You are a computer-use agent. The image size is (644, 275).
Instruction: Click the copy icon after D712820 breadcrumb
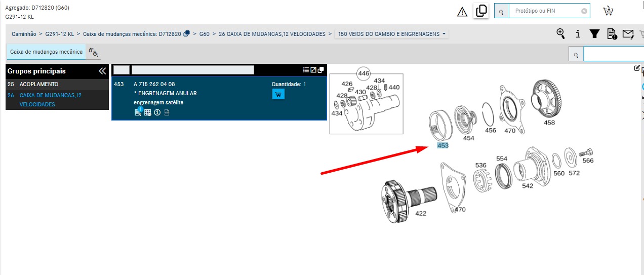tap(186, 33)
